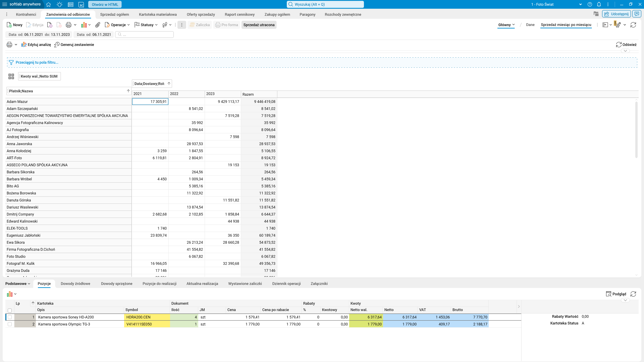Open the pivot field layout grid icon

(11, 76)
